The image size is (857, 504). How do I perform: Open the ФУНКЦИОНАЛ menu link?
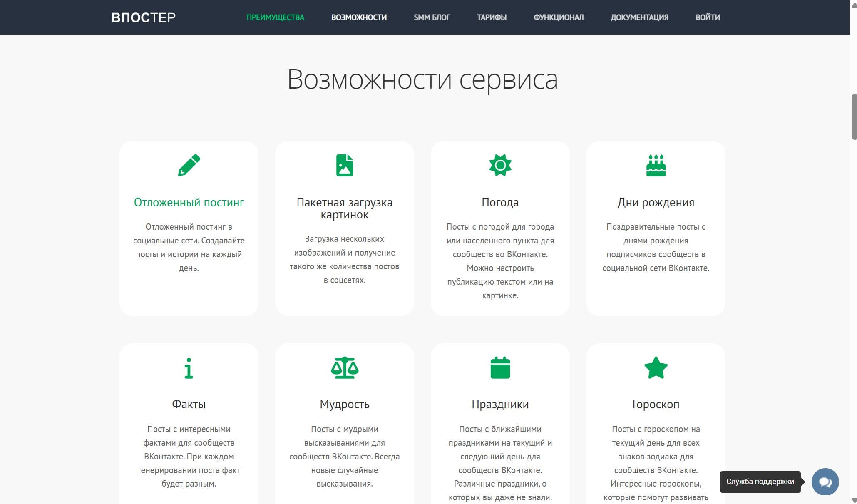(558, 17)
